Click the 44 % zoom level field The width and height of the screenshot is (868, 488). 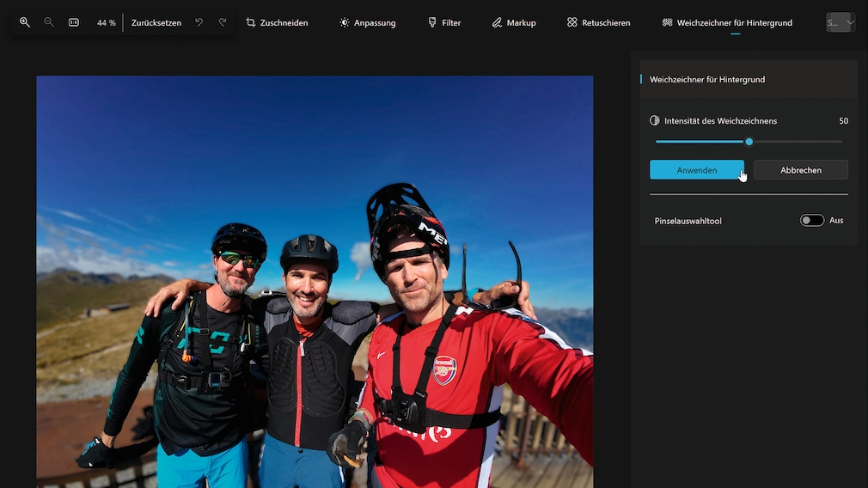[x=106, y=22]
